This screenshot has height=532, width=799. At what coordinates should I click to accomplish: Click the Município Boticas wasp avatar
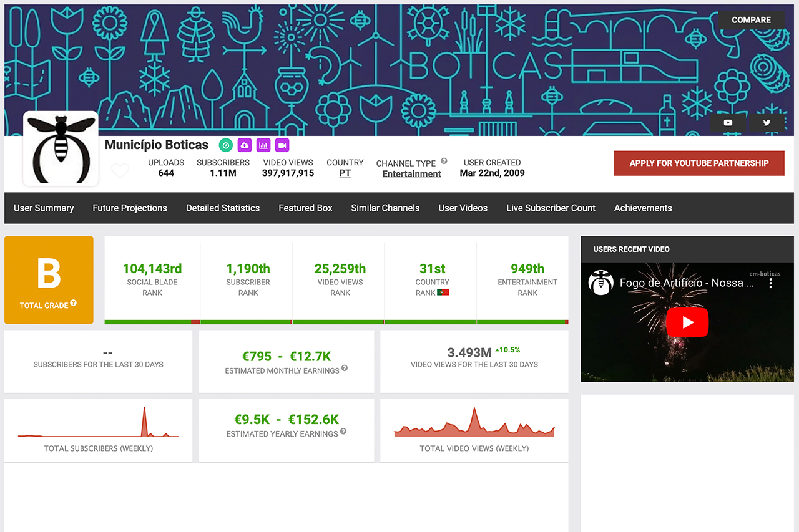[61, 148]
